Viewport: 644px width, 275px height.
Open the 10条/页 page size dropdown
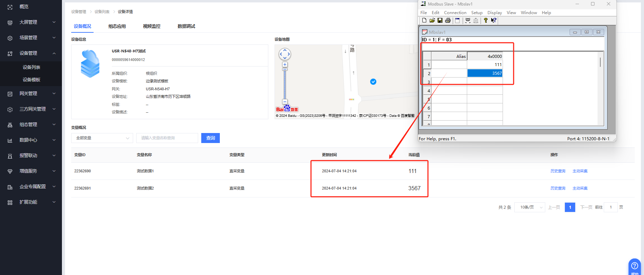529,207
